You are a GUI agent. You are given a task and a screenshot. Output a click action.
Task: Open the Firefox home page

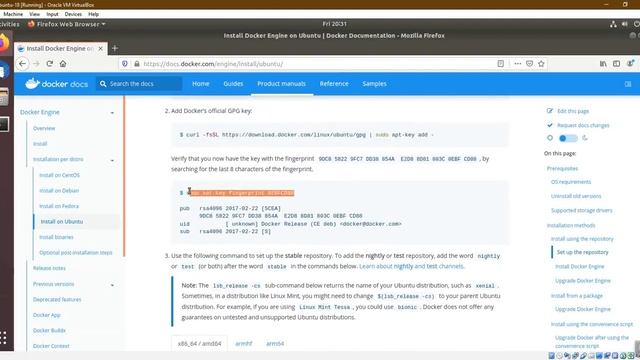click(x=63, y=64)
